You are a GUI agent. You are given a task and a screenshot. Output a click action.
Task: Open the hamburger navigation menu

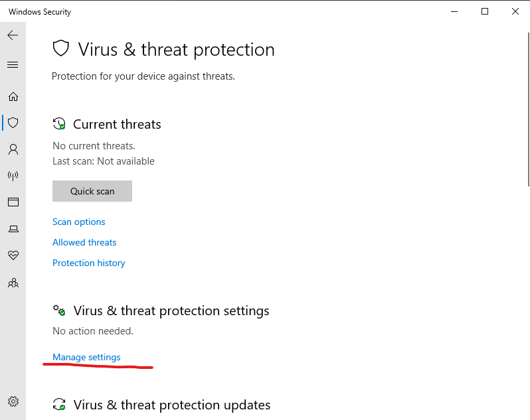tap(13, 64)
